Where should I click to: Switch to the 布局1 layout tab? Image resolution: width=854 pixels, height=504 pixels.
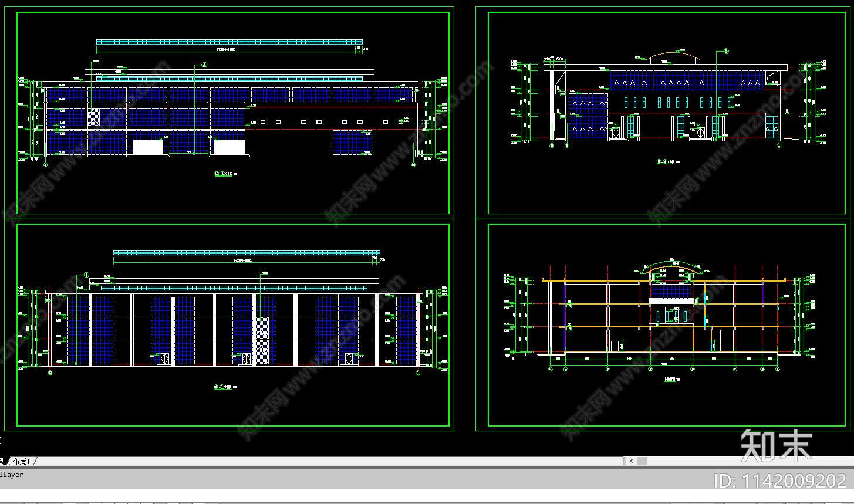(23, 461)
